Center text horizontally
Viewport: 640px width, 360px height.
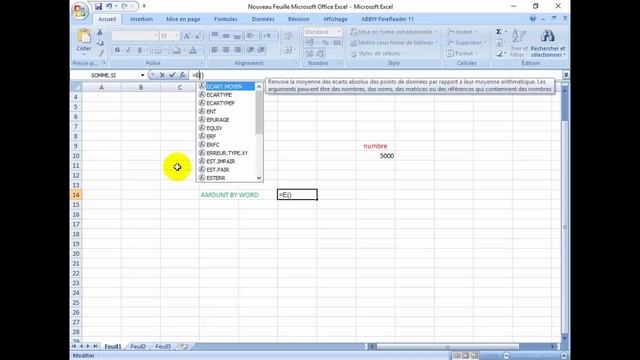(x=226, y=50)
